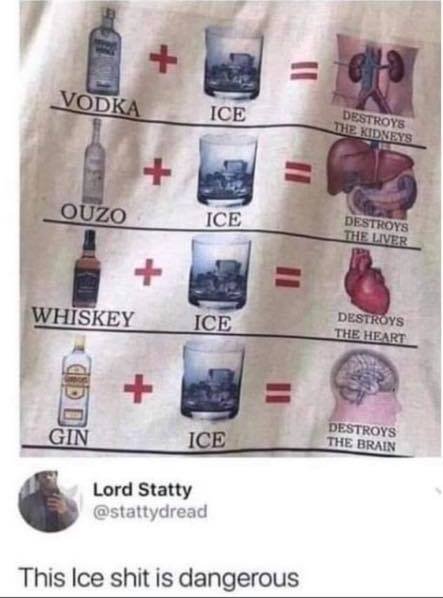Screen dimensions: 443x598
Task: Click the kidneys illustration
Action: click(375, 76)
